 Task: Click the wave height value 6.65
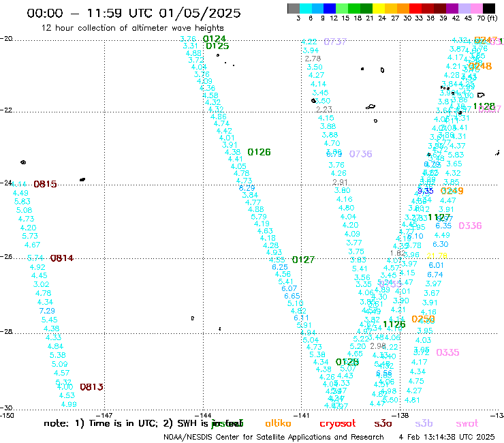pyautogui.click(x=292, y=296)
